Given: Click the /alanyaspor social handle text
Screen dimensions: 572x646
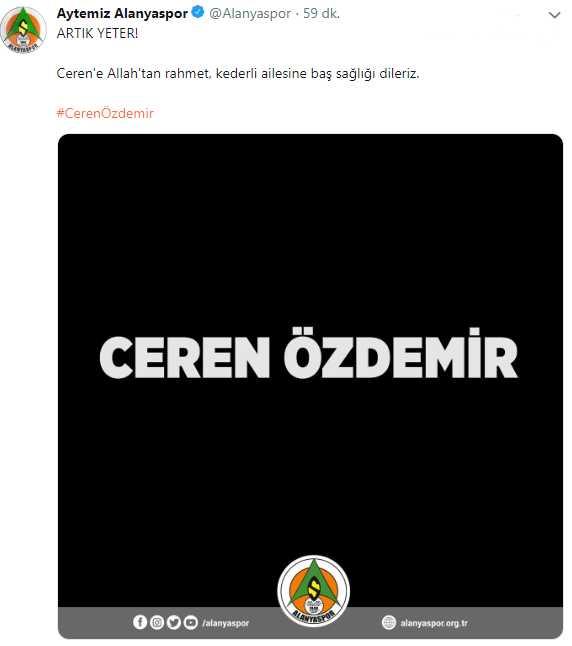Looking at the screenshot, I should (226, 623).
